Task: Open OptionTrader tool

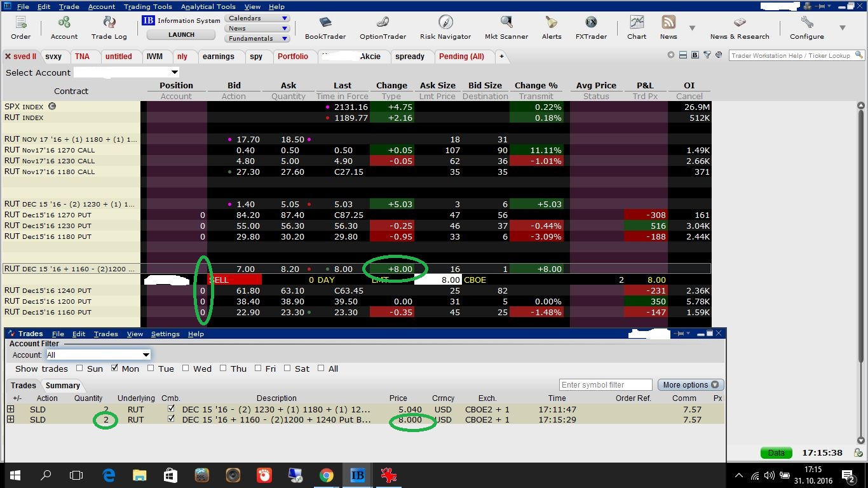Action: [383, 27]
